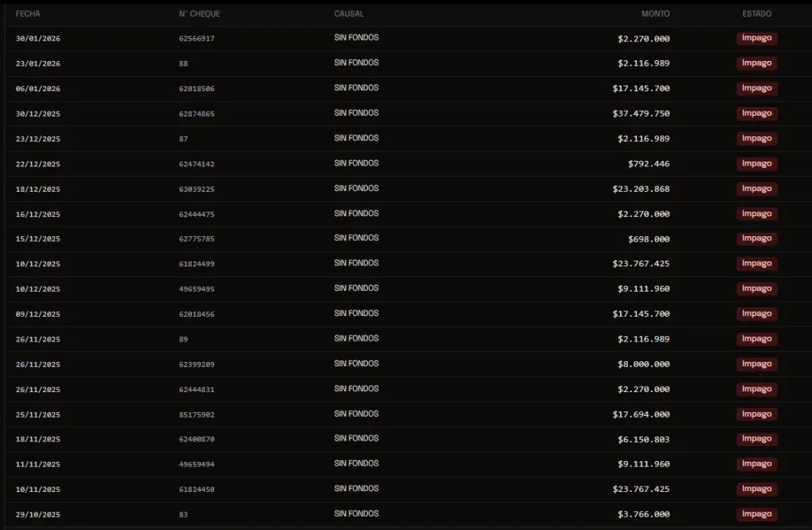Click the date 30/01/2026
This screenshot has height=530, width=812.
[38, 39]
